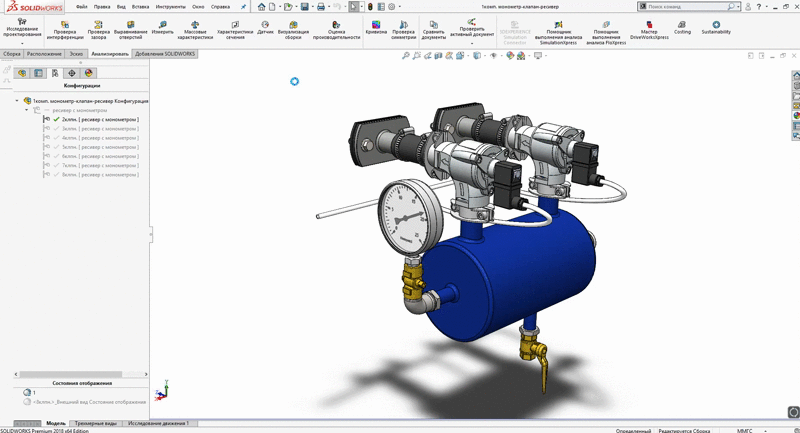This screenshot has height=433, width=800.
Task: Open Mass Properties (Массовые характеристики)
Action: 195,30
